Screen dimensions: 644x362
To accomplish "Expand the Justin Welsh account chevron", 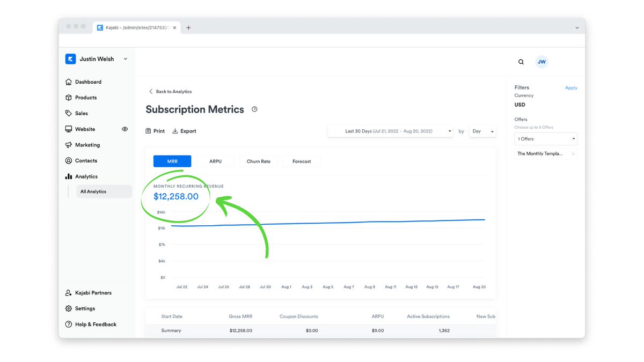I will [126, 59].
